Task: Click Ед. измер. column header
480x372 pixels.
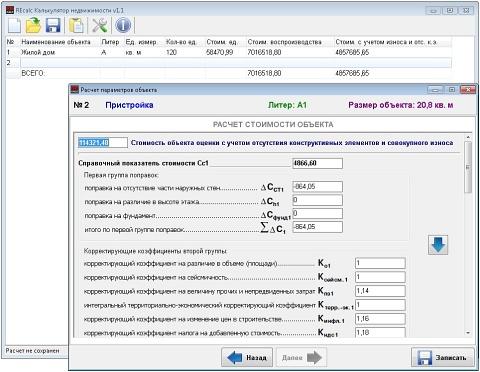Action: pyautogui.click(x=141, y=42)
